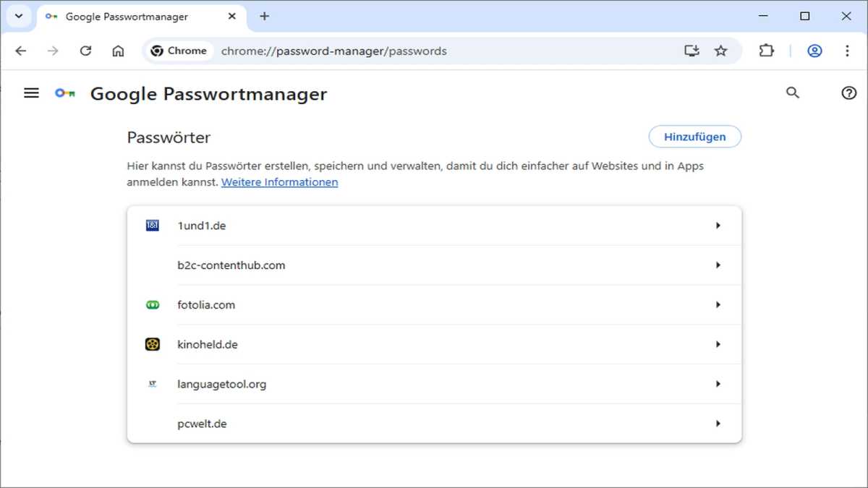868x488 pixels.
Task: Expand the 1und1.de entry arrow
Action: [x=718, y=226]
